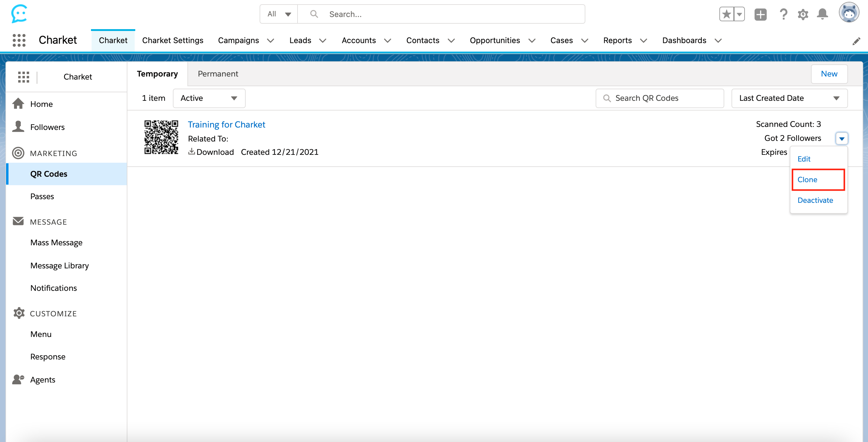Click the Download icon for QR code

[191, 152]
